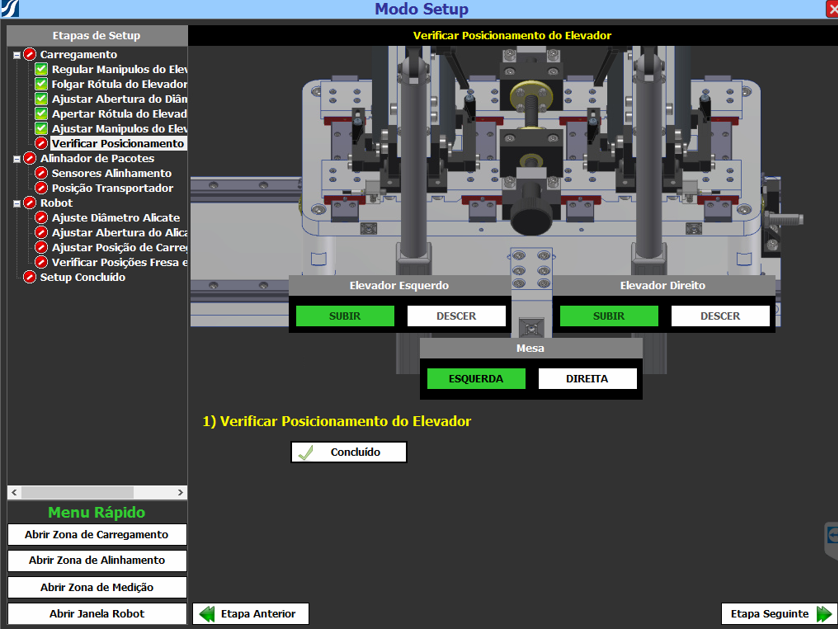Open Abrir Zona de Medição
Image resolution: width=838 pixels, height=630 pixels.
tap(97, 587)
